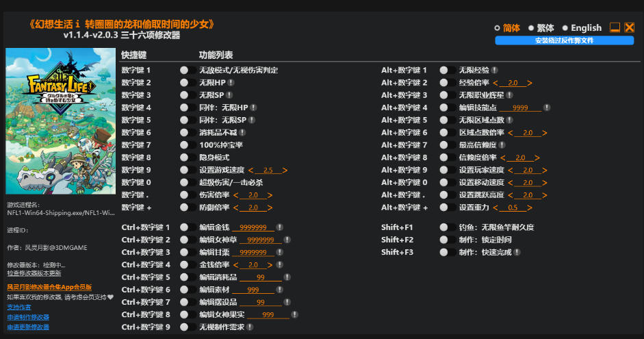Click 编辑金钱 value field 9999999
Screen dimensions: 644x339
253,227
